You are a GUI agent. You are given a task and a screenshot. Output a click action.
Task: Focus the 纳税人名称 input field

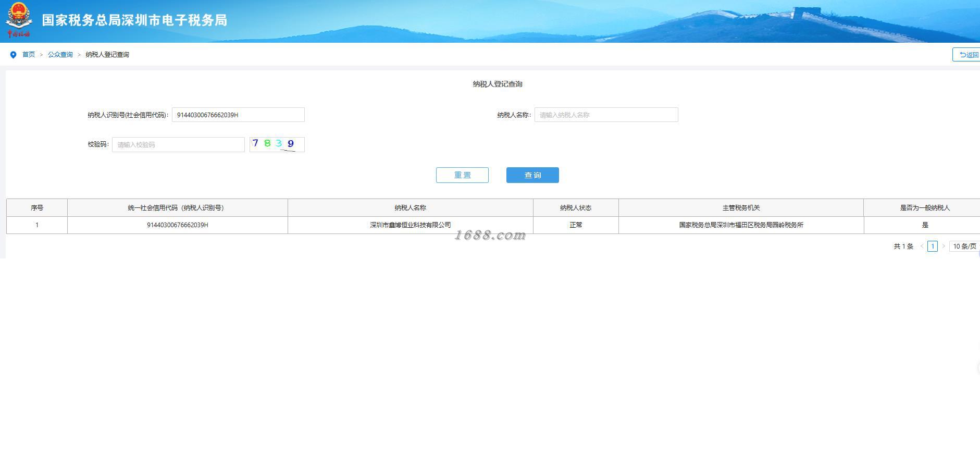(606, 115)
